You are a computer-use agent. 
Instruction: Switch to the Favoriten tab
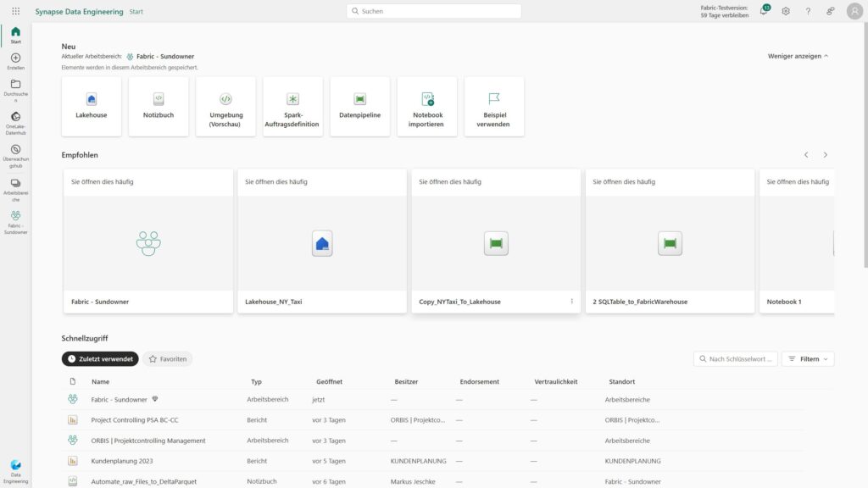[168, 359]
